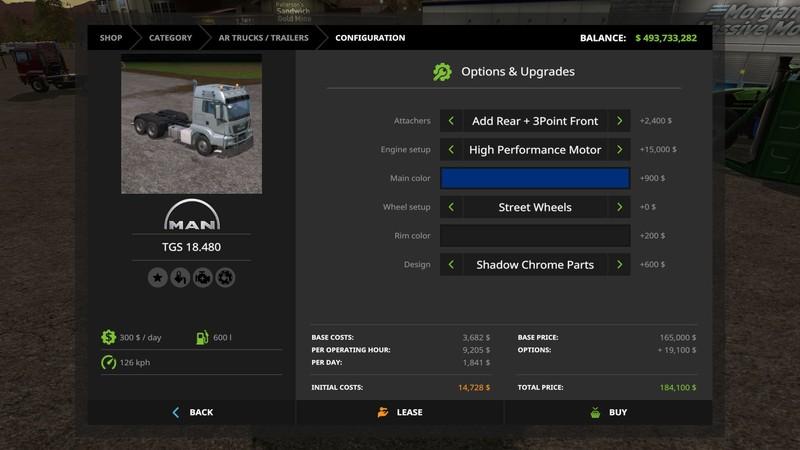Click the star icon under TGS 18.480
This screenshot has width=800, height=450.
(158, 279)
